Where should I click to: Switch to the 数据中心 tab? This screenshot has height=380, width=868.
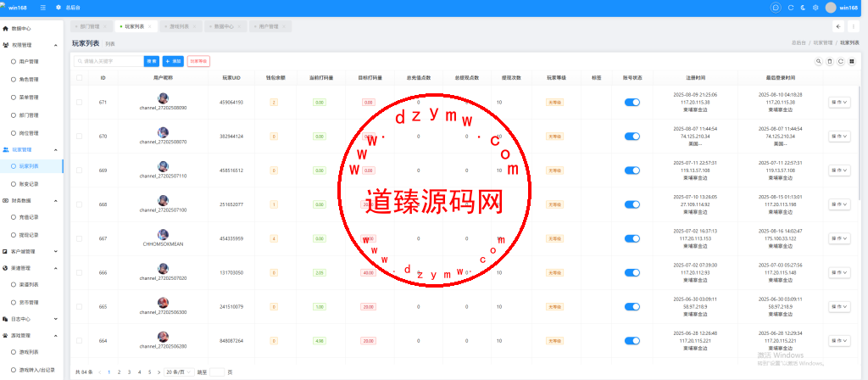(x=224, y=26)
